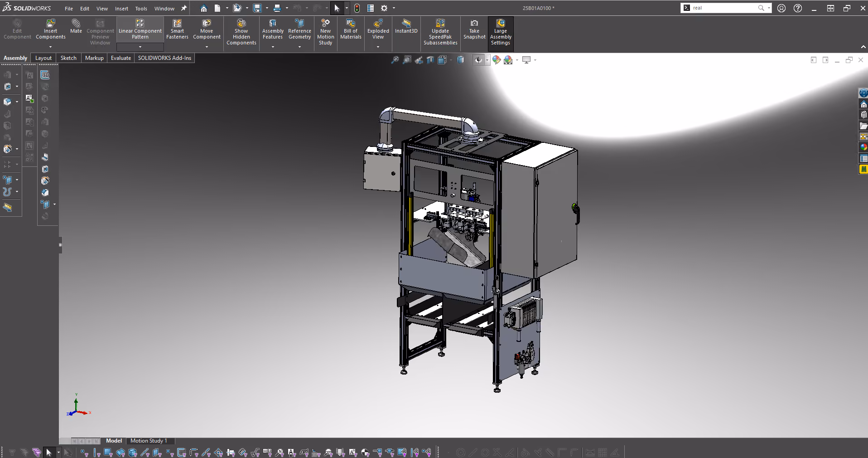Collapse the CommandManager ribbon chevron
Screen dimensions: 868x458
tap(863, 47)
